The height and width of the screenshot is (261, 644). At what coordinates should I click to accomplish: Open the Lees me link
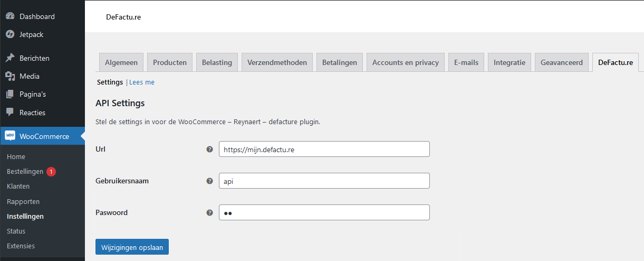click(142, 82)
